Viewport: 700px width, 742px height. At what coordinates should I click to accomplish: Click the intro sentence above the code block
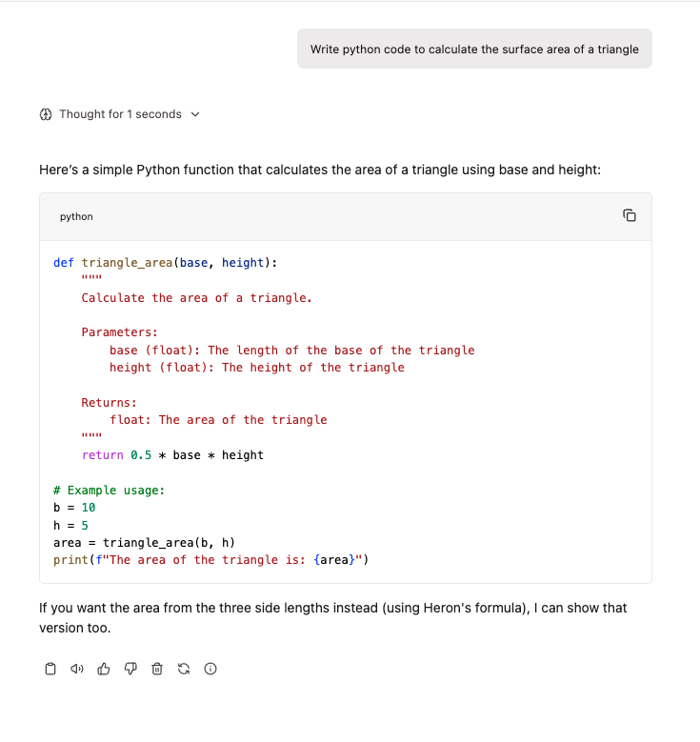click(x=319, y=170)
